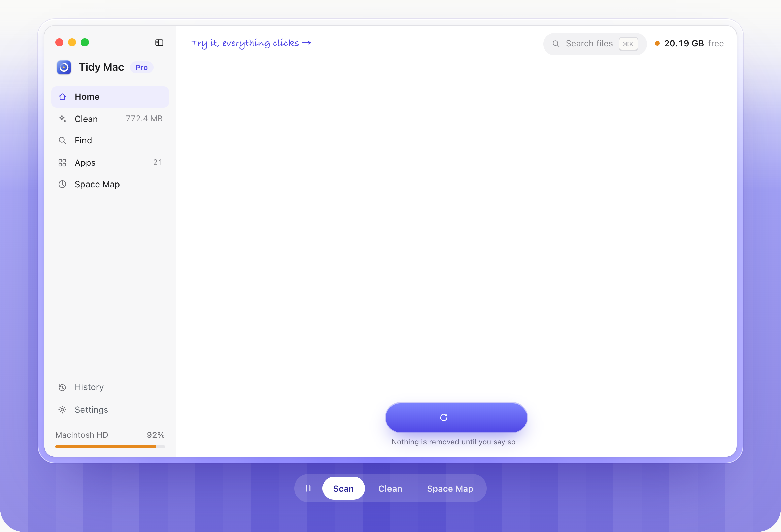781x532 pixels.
Task: Open Settings in the sidebar
Action: pyautogui.click(x=110, y=410)
